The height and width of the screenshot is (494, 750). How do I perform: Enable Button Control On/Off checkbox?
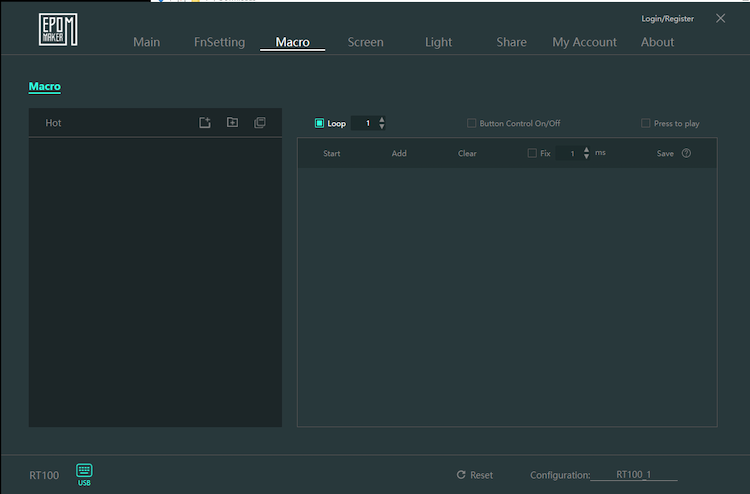pyautogui.click(x=472, y=123)
